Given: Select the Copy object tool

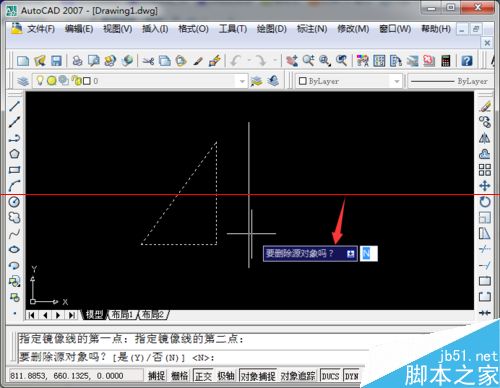Looking at the screenshot, I should point(485,122).
